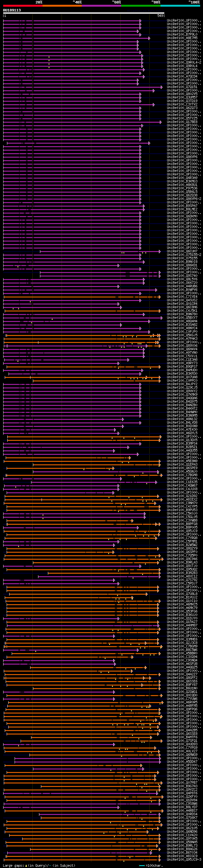Screen dimensions: 203x868
Task: Open hit UniRef100_Q7Q151
Action: pyautogui.click(x=182, y=87)
